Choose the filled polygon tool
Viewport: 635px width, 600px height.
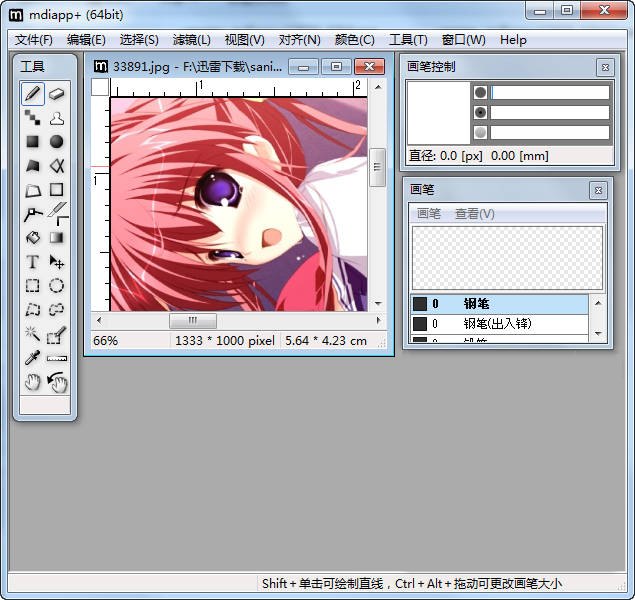(33, 166)
